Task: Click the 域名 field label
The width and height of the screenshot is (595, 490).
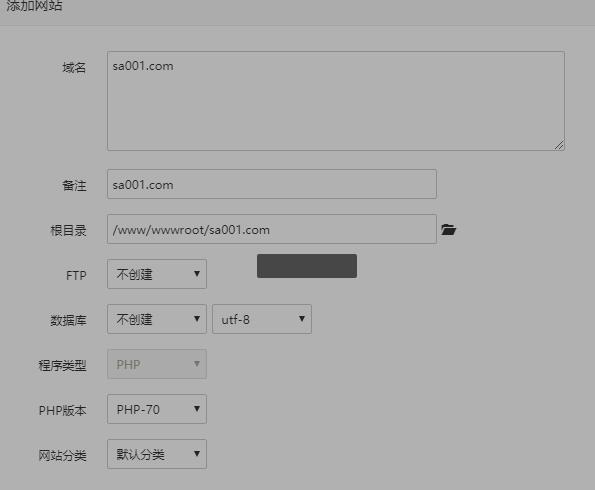Action: (74, 68)
